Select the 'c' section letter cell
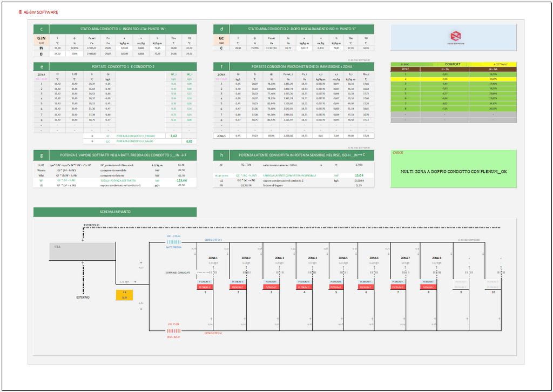Screen dimensions: 553x392 click(x=41, y=29)
